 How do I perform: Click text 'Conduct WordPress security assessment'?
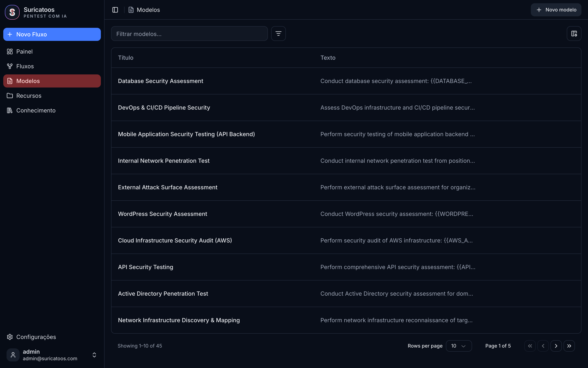pyautogui.click(x=377, y=214)
